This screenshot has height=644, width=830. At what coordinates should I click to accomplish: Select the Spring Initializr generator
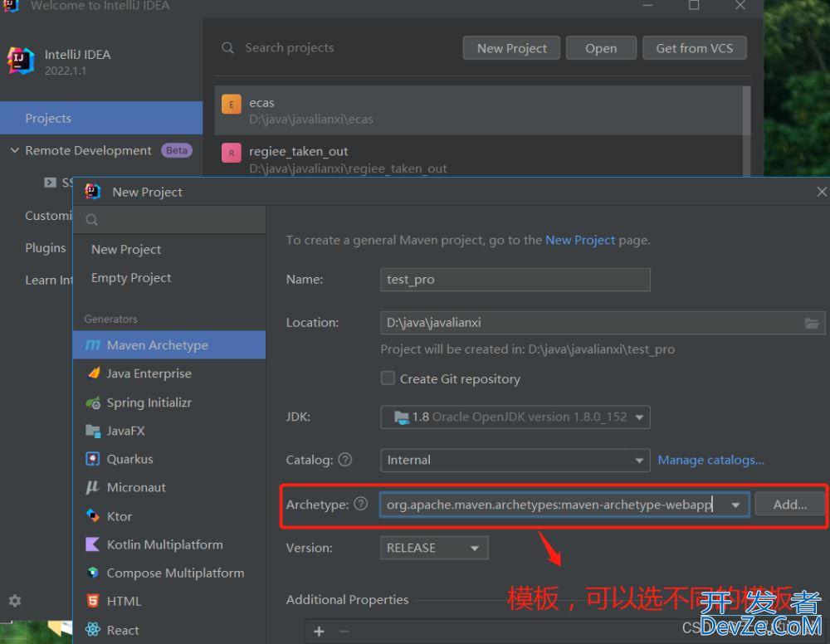pos(168,402)
